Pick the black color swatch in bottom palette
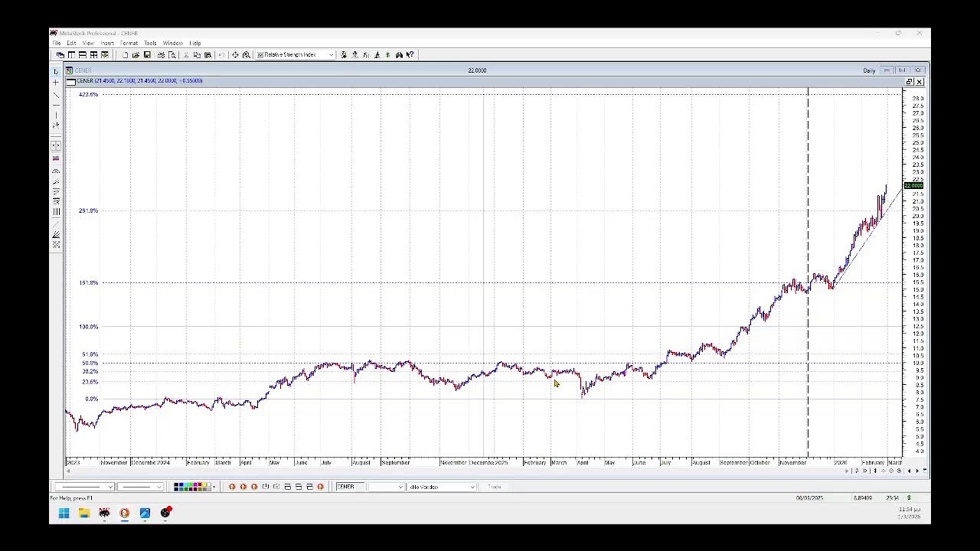This screenshot has height=551, width=980. coord(177,484)
